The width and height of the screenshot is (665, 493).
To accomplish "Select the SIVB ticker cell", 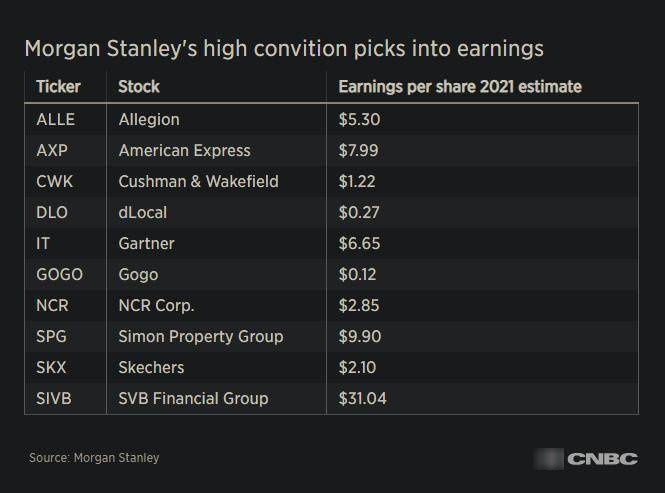I will coord(53,398).
